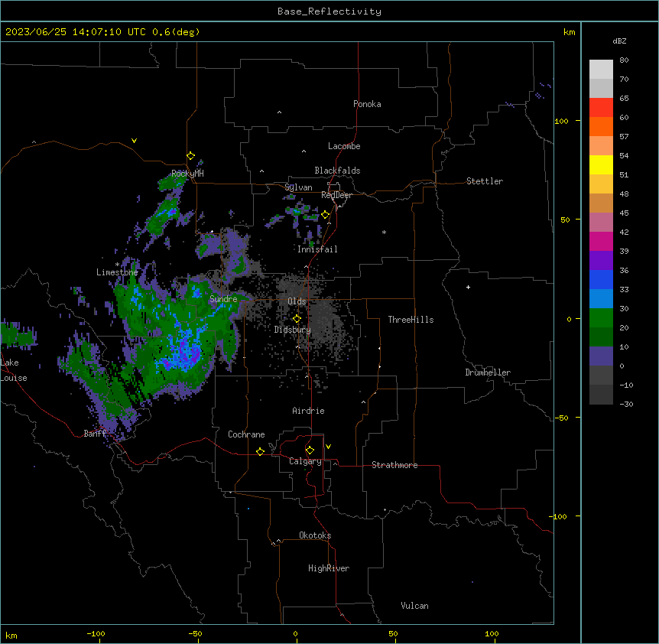Click the HighRiver label
659x644 pixels.
pos(329,568)
